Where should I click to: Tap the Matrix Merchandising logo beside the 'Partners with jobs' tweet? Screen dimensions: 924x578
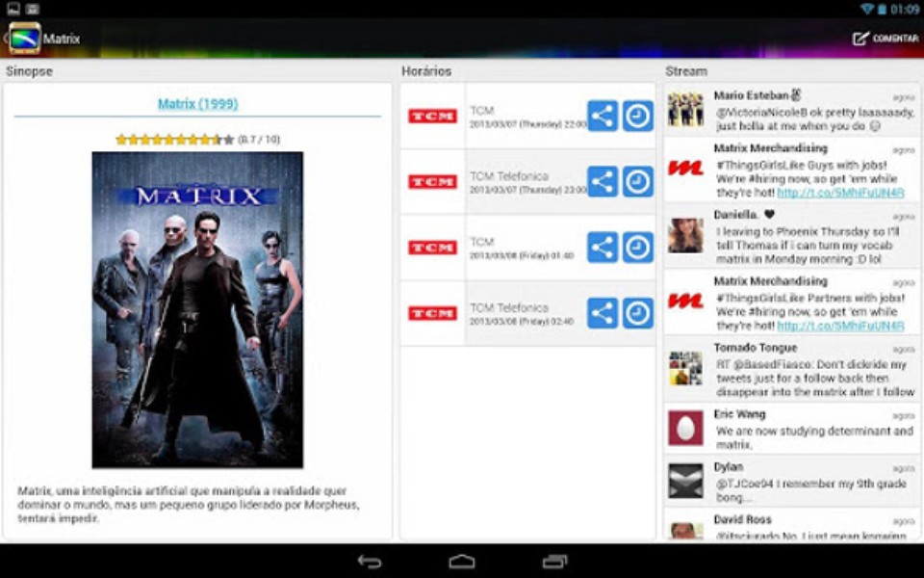[x=685, y=301]
